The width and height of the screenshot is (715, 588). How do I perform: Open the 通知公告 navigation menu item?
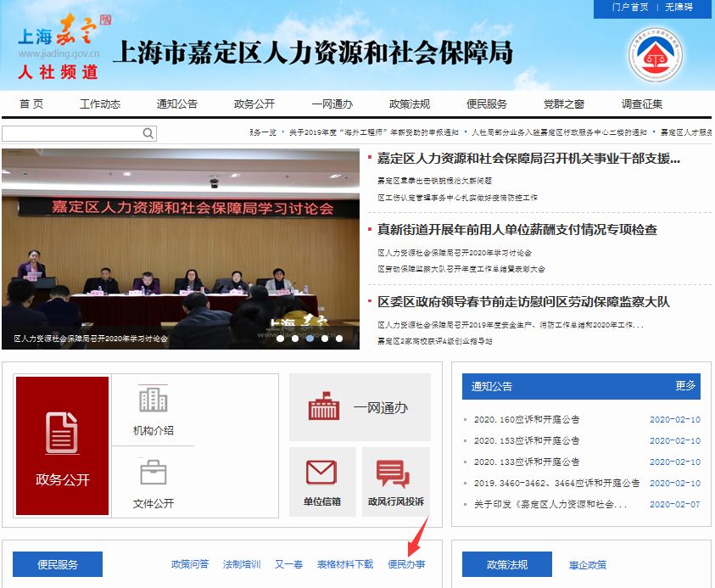coord(177,104)
